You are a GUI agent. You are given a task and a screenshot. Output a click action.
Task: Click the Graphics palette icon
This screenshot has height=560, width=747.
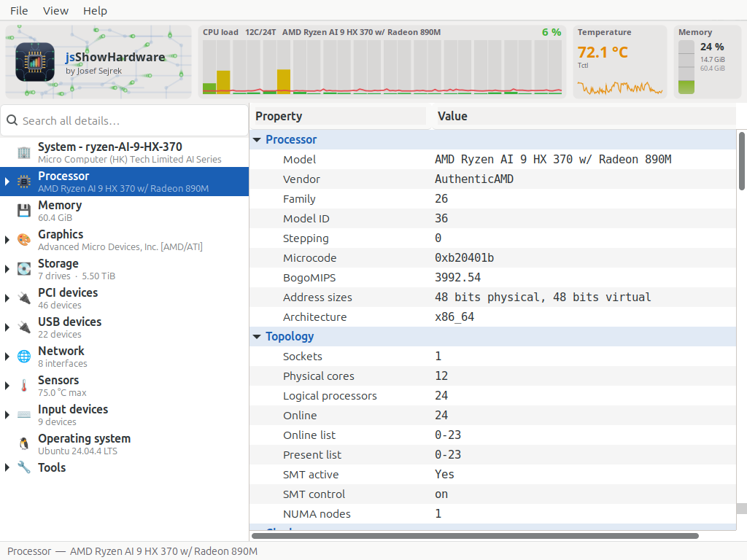(24, 239)
